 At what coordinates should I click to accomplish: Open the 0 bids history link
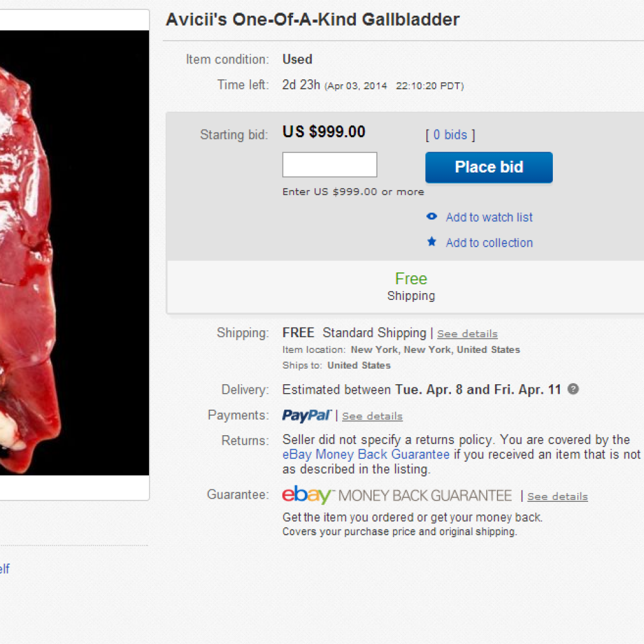(450, 135)
